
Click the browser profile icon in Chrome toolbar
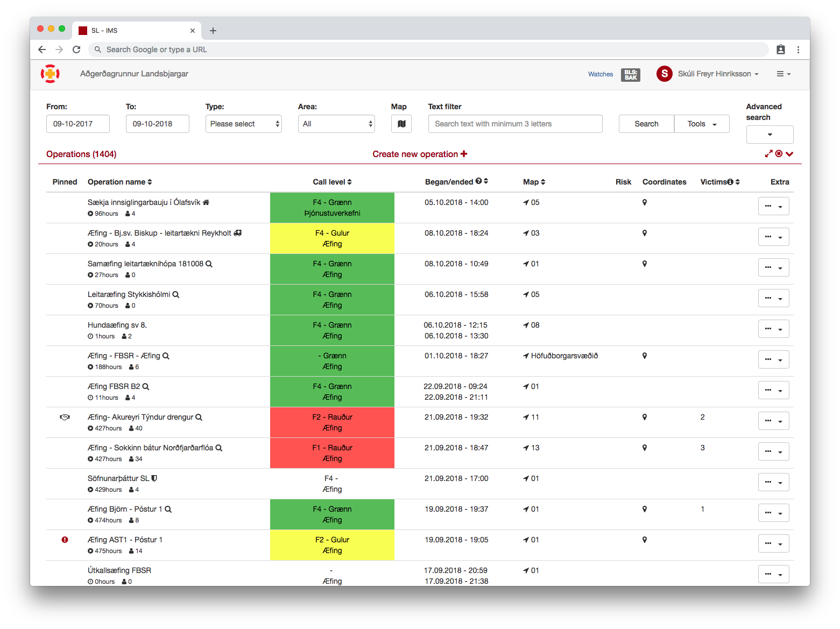tap(781, 50)
